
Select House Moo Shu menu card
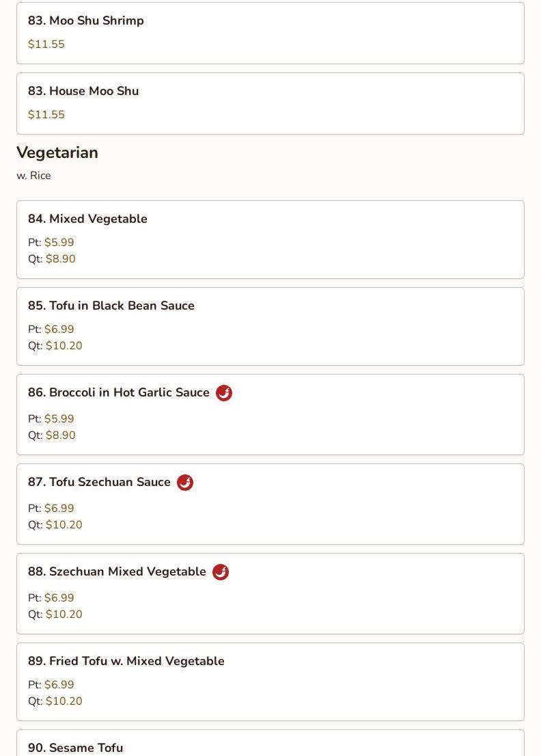point(83,91)
